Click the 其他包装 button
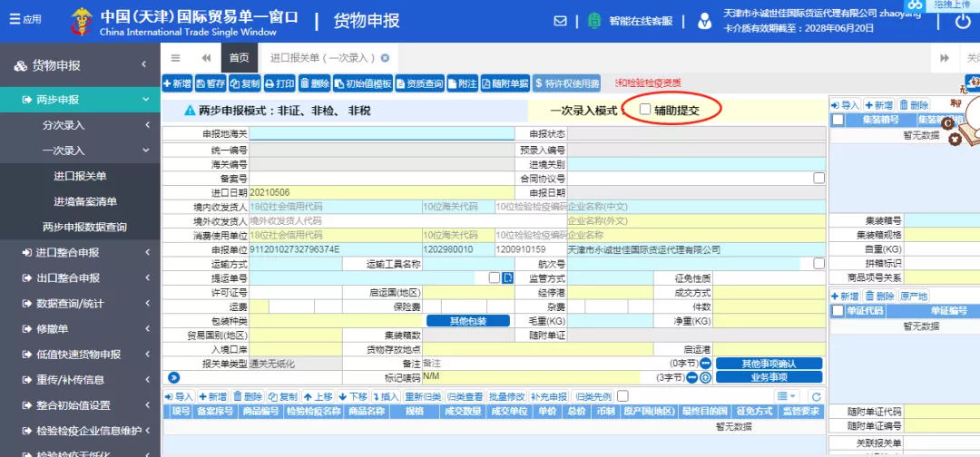 click(x=468, y=321)
